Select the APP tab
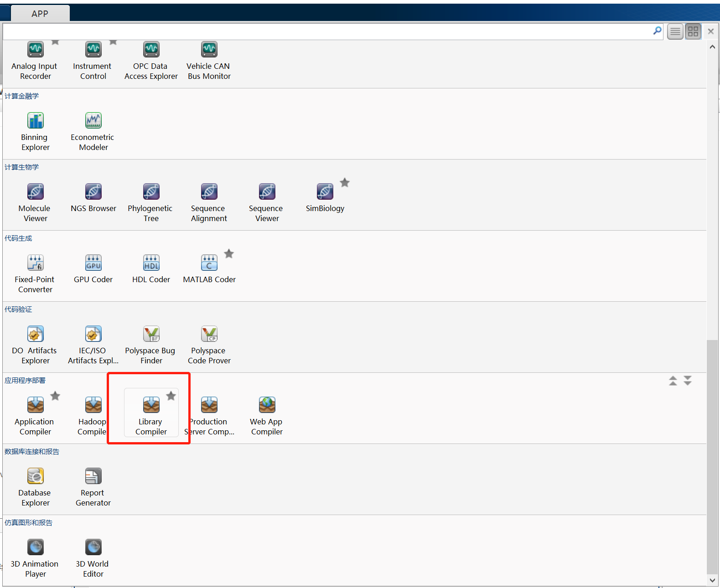The width and height of the screenshot is (720, 588). pyautogui.click(x=40, y=14)
